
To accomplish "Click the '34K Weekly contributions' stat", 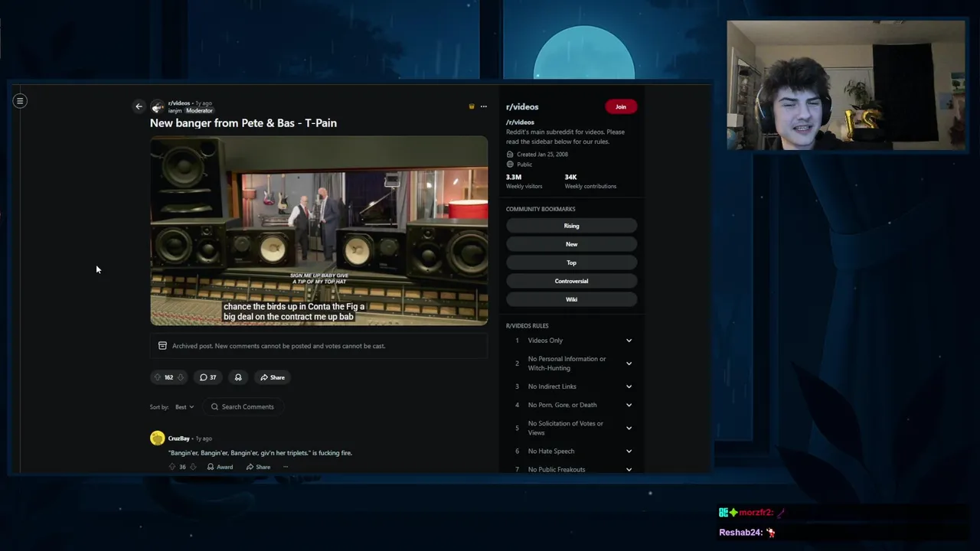I will [x=590, y=181].
